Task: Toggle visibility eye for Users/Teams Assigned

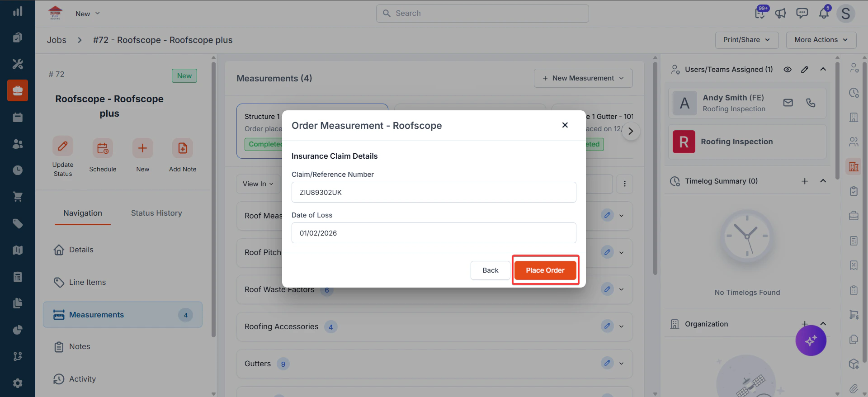Action: pos(788,69)
